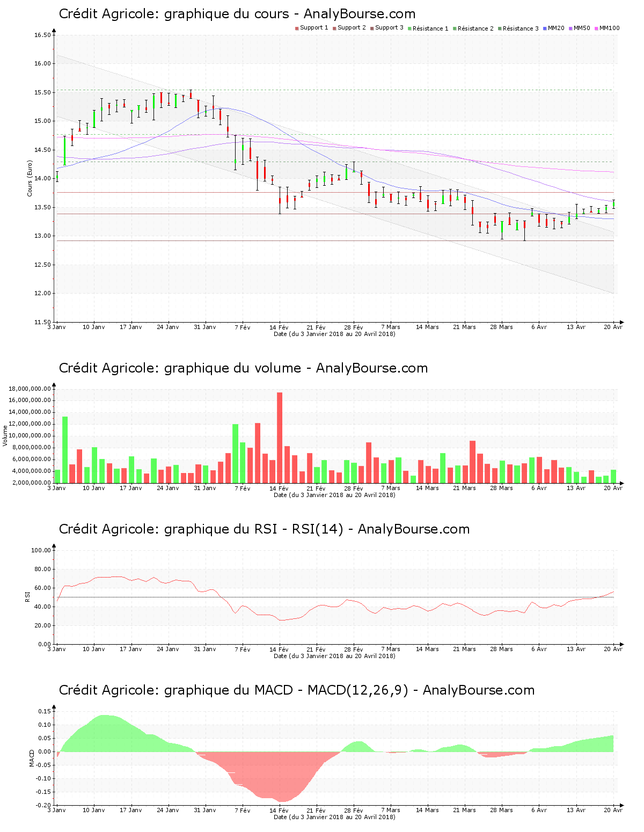
Task: Click the 18,000,000.00 volume axis value
Action: [30, 389]
